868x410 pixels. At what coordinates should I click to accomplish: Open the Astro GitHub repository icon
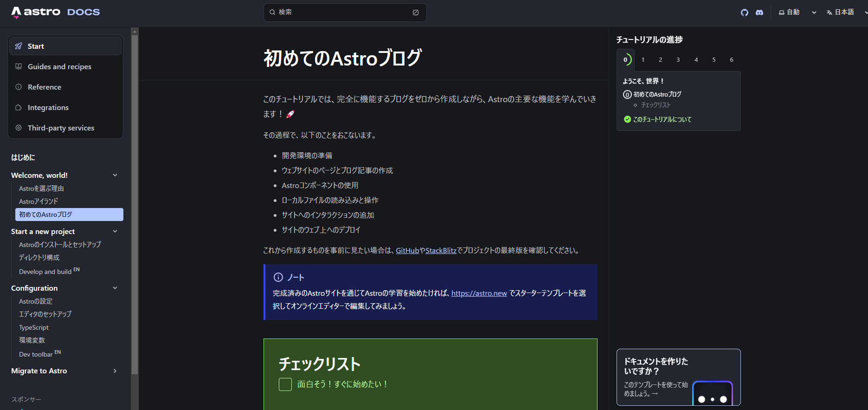click(x=745, y=13)
